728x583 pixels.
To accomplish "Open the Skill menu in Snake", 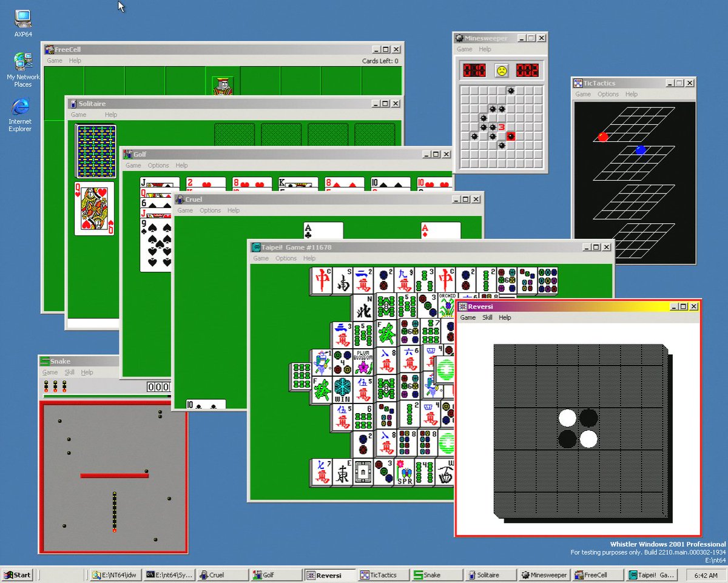I will [70, 372].
